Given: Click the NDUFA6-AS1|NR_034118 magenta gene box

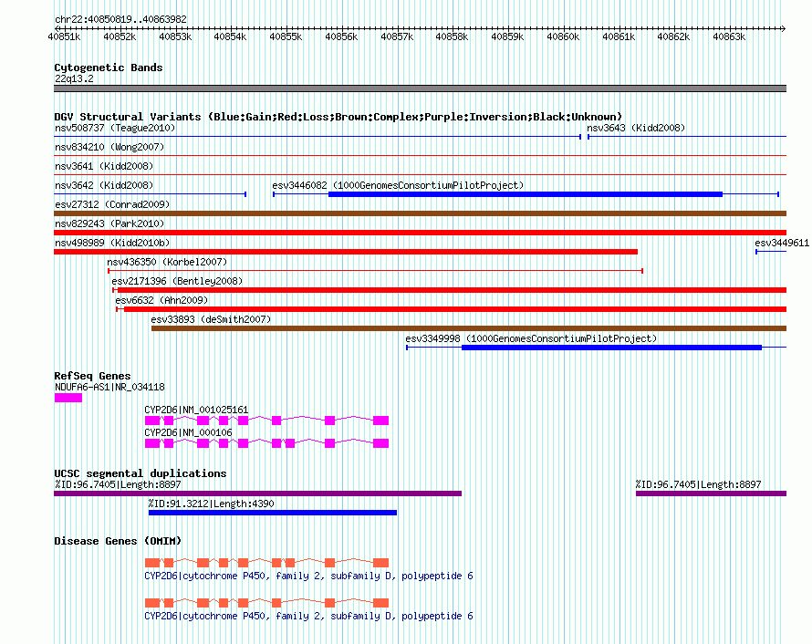Looking at the screenshot, I should click(68, 398).
